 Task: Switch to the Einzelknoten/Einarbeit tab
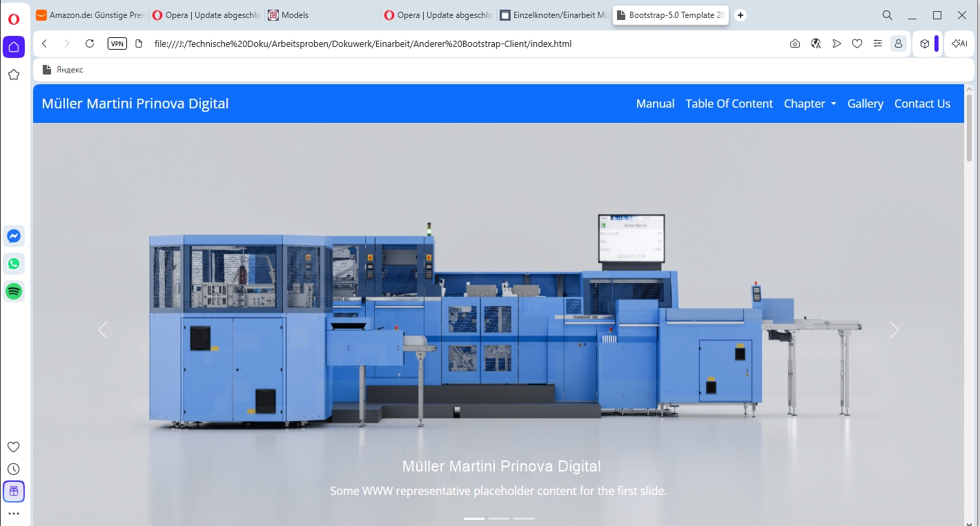click(553, 15)
